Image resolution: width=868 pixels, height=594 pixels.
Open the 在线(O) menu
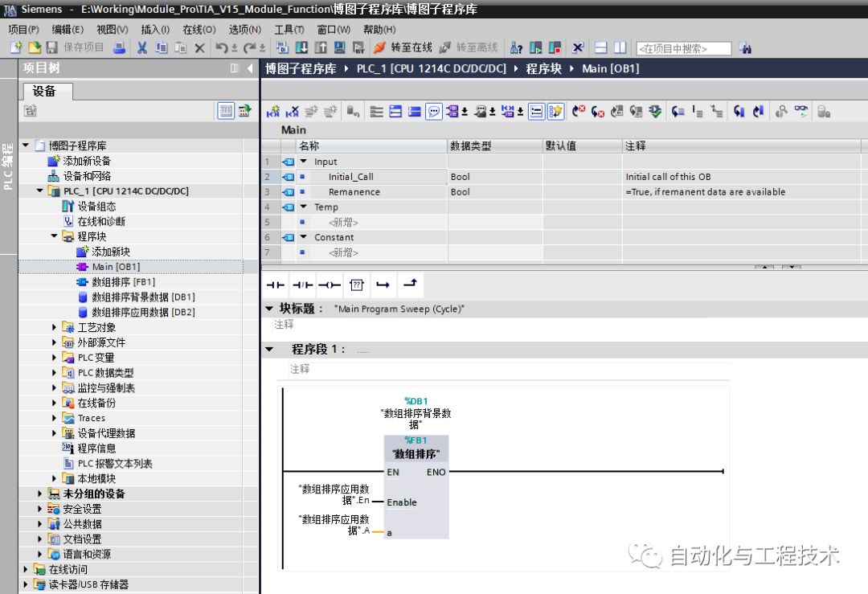click(x=199, y=30)
